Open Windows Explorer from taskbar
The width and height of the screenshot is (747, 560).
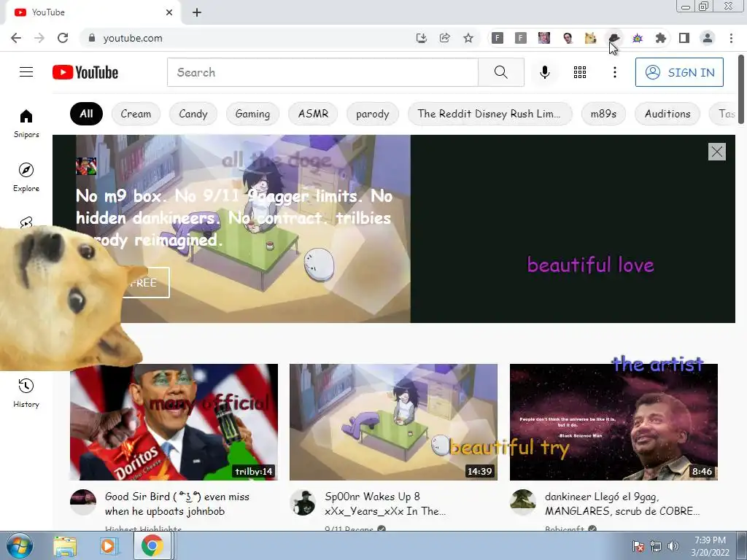[65, 546]
